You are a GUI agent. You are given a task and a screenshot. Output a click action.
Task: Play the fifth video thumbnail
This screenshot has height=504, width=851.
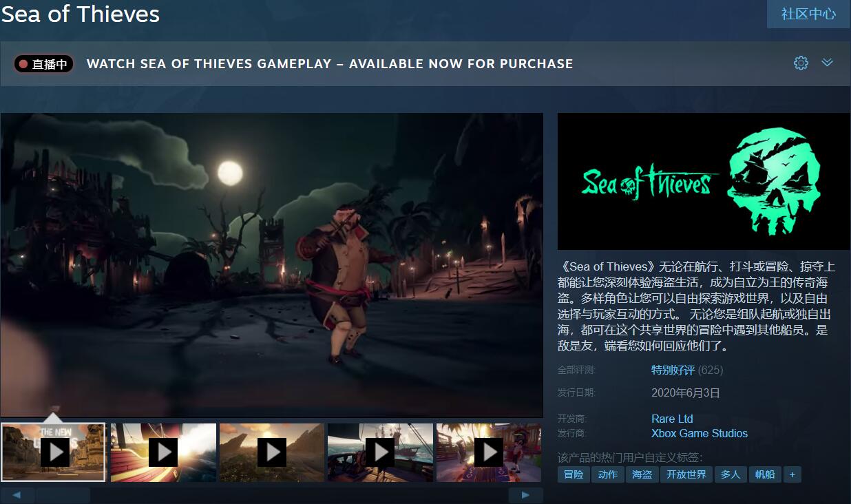(x=489, y=452)
